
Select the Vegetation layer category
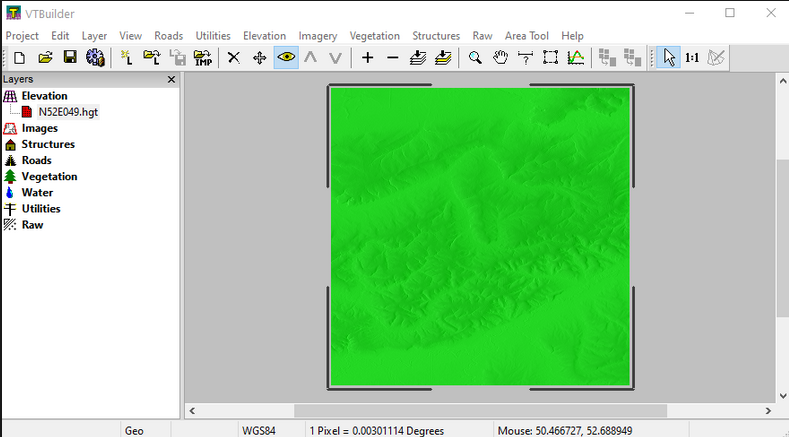pos(49,176)
